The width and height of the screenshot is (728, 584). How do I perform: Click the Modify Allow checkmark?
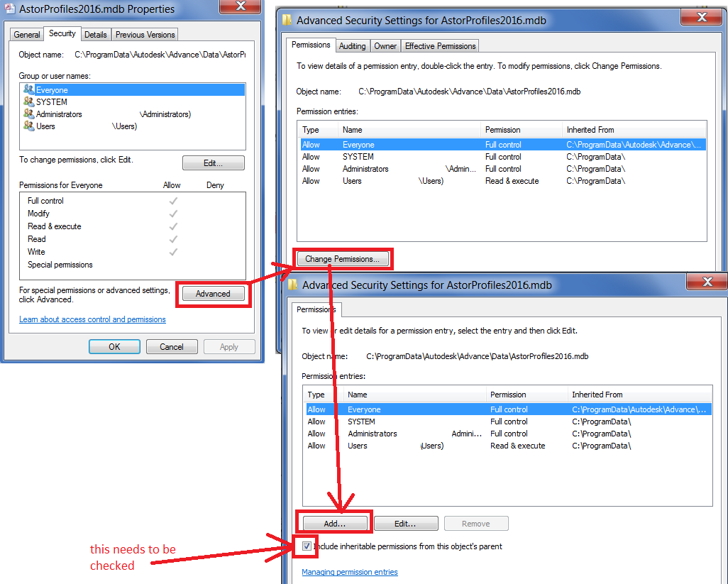[x=173, y=214]
